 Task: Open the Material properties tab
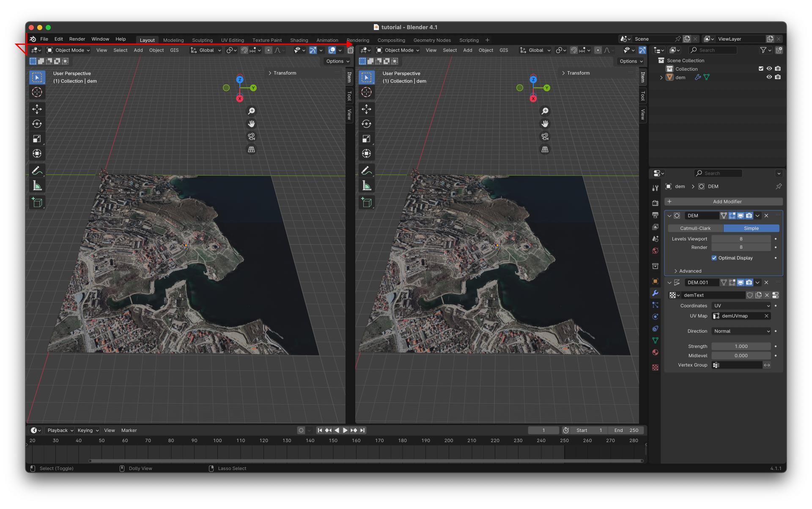click(655, 352)
